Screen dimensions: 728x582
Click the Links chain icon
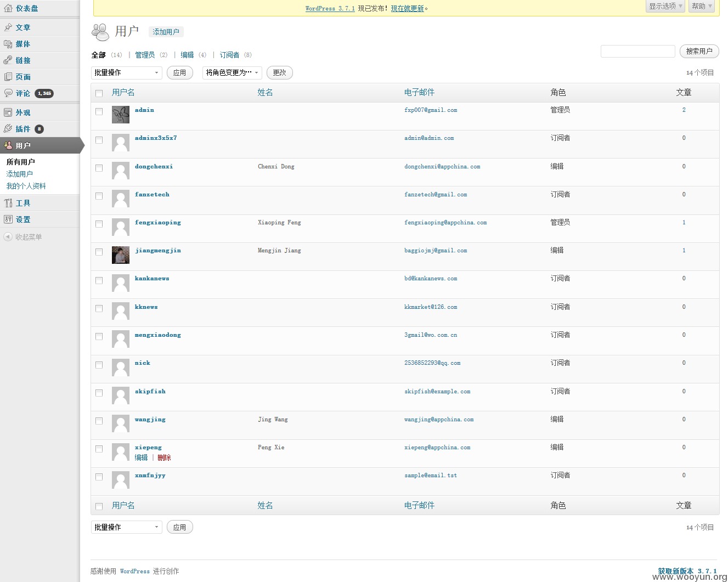pos(8,60)
